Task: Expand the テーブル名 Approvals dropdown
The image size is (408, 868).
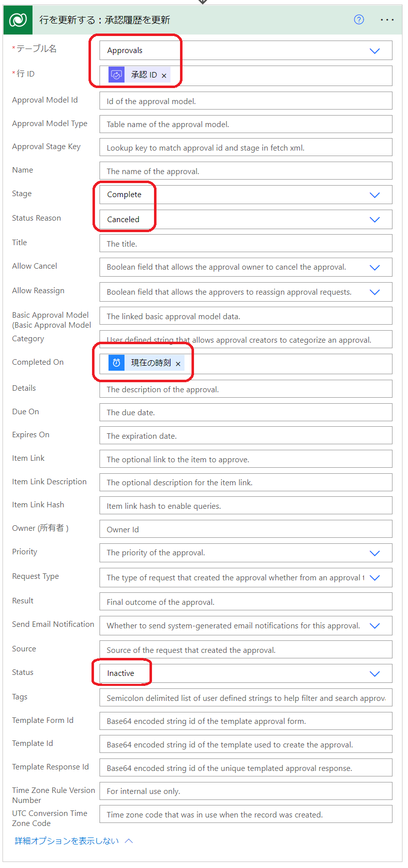Action: [x=245, y=51]
